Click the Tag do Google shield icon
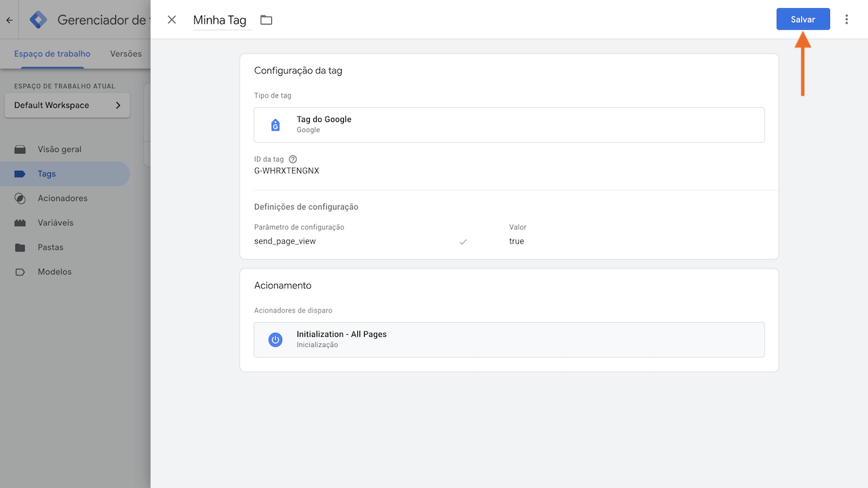 click(275, 125)
